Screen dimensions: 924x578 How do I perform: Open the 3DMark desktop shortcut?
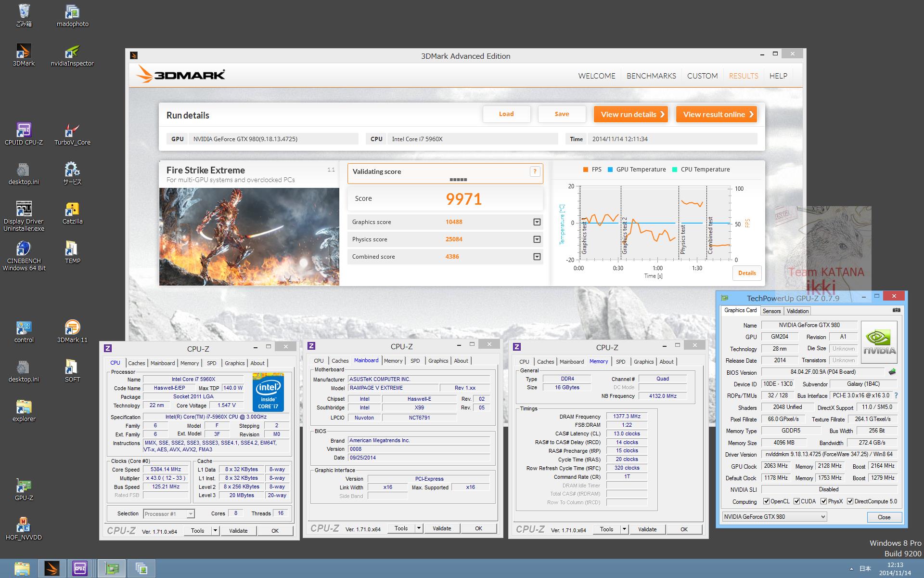(x=24, y=55)
